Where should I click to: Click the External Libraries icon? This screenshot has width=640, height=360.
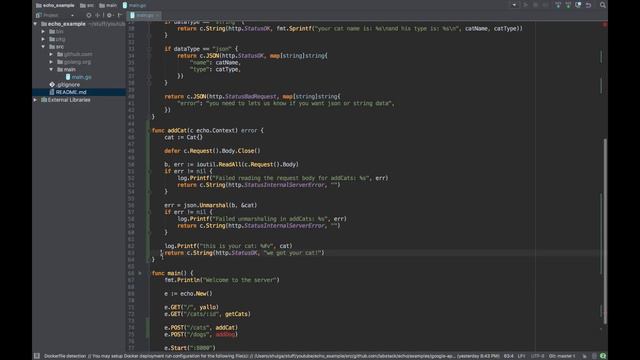click(44, 100)
